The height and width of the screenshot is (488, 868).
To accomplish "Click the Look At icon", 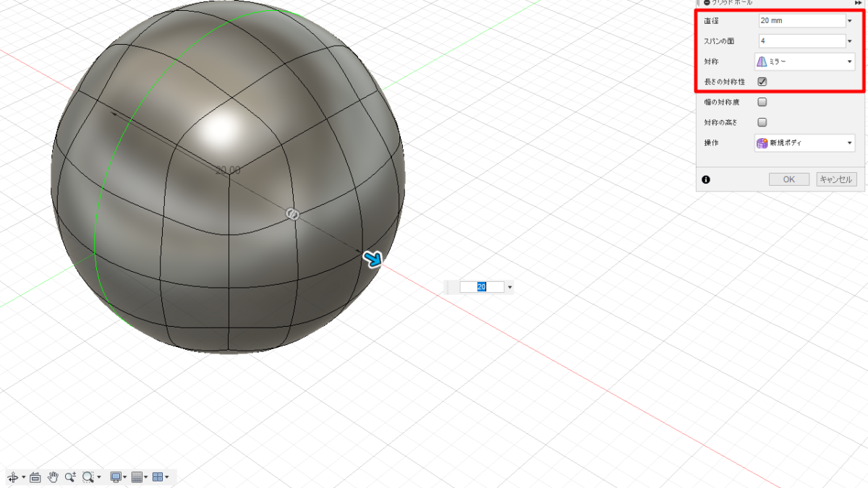I will point(35,477).
